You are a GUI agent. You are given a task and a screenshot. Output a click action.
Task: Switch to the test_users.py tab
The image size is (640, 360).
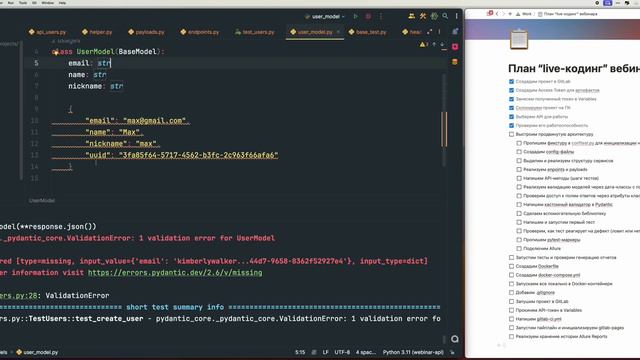[x=255, y=32]
